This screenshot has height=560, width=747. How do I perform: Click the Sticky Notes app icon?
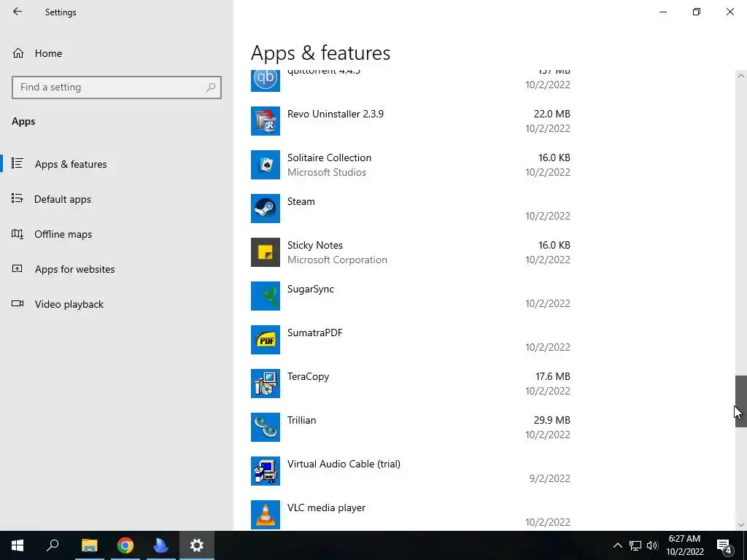tap(266, 252)
